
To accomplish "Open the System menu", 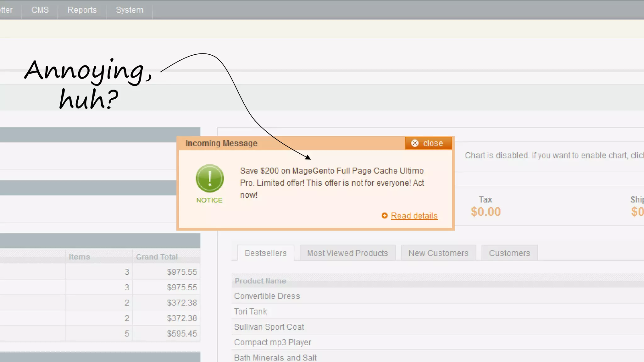I will (x=130, y=10).
